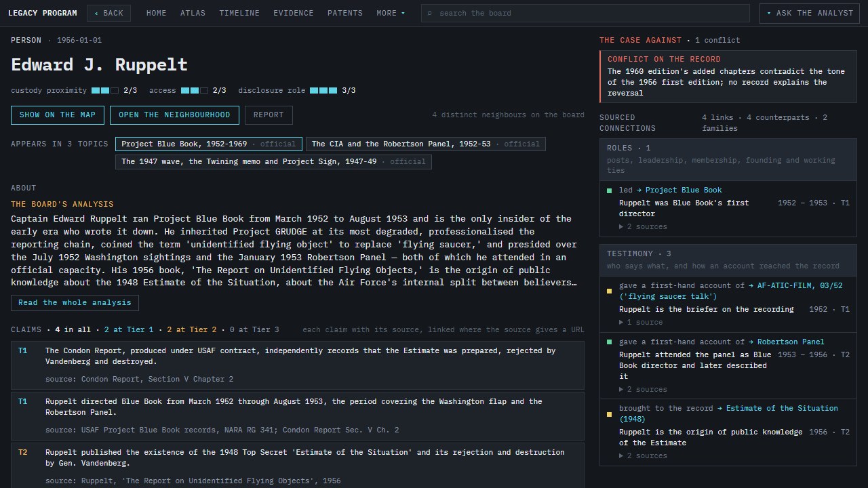Click the claim 'Ruppelt directed Blue Book from March 1952'
Image resolution: width=868 pixels, height=488 pixels.
pos(298,416)
